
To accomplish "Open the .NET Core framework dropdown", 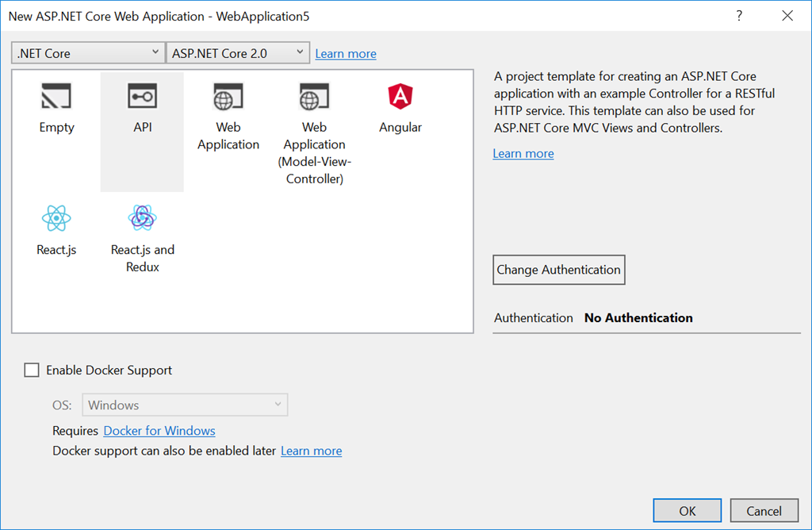I will 88,53.
